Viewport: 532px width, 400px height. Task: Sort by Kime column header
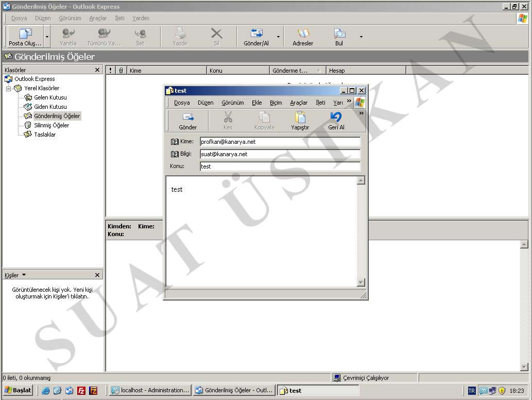pyautogui.click(x=166, y=70)
